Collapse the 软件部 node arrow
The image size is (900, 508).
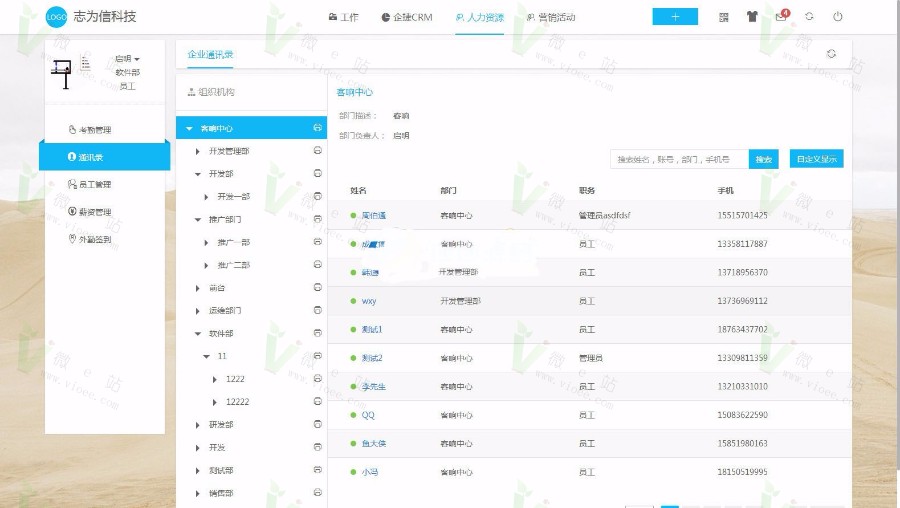(x=198, y=334)
